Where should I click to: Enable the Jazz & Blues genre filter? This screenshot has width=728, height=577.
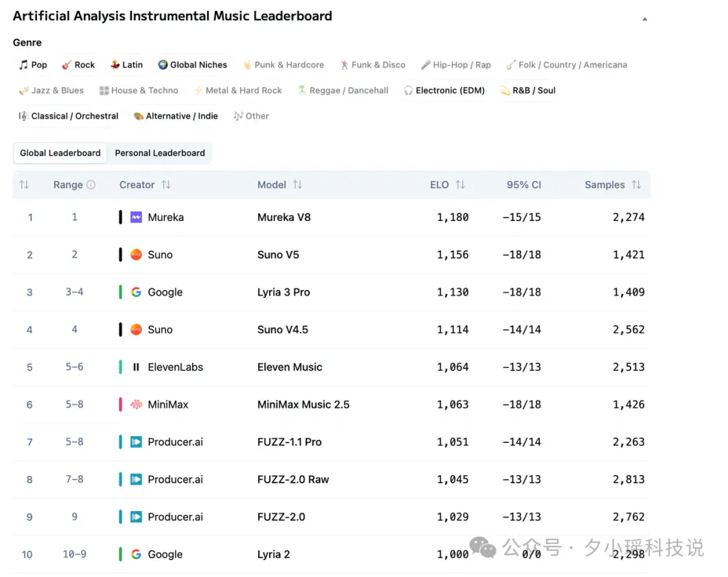(51, 90)
